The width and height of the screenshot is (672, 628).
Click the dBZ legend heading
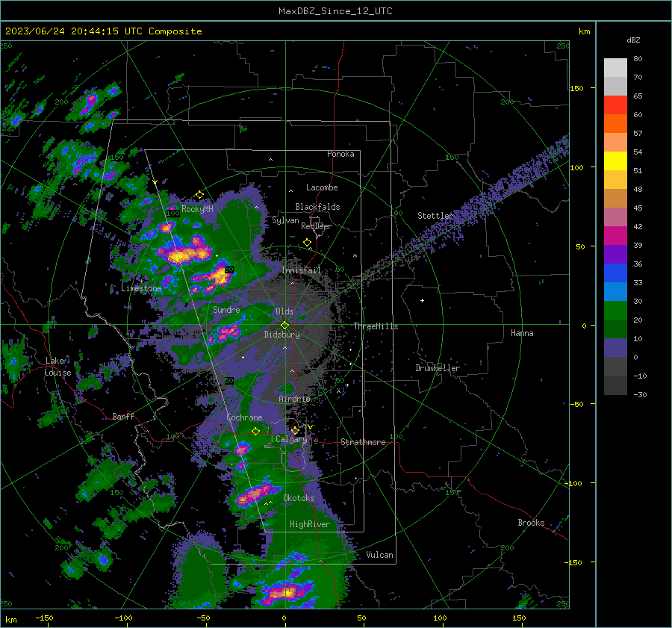pyautogui.click(x=633, y=40)
